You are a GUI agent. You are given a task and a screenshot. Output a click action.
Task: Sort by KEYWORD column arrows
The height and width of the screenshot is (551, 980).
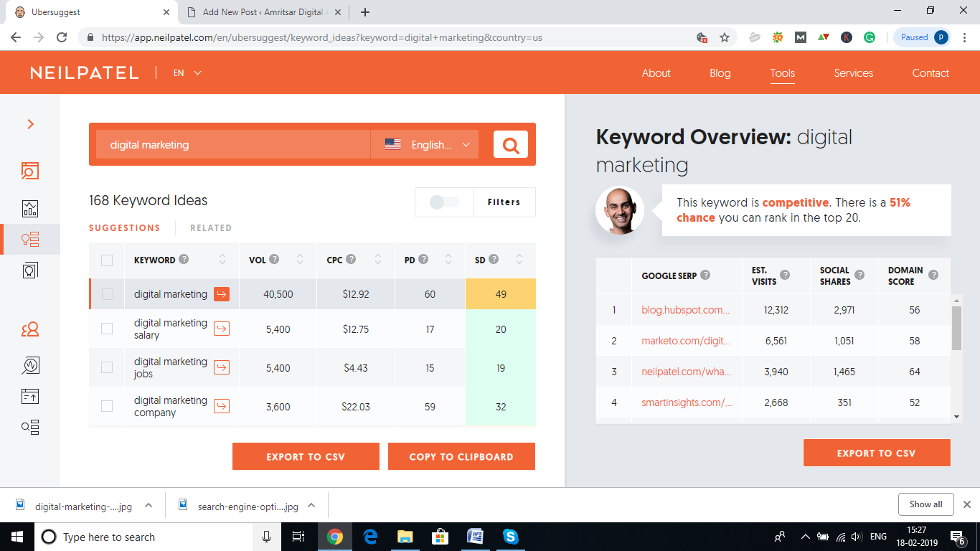[222, 259]
